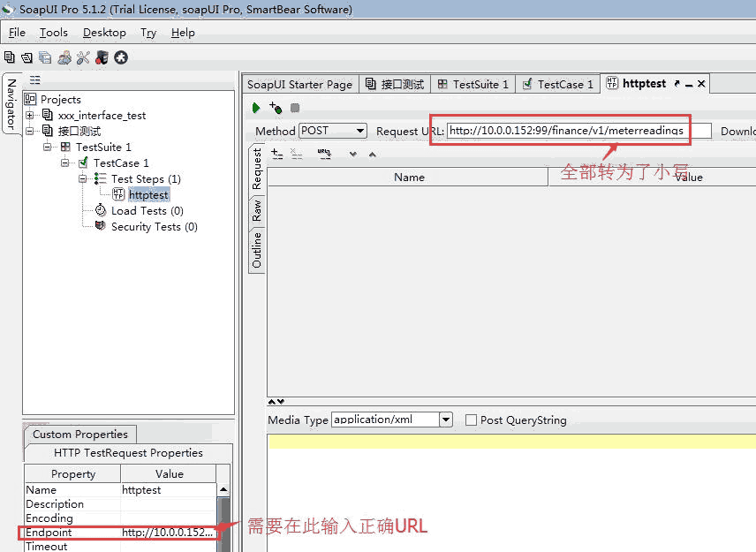Collapse the TestSuite 1 tree node

coord(48,147)
